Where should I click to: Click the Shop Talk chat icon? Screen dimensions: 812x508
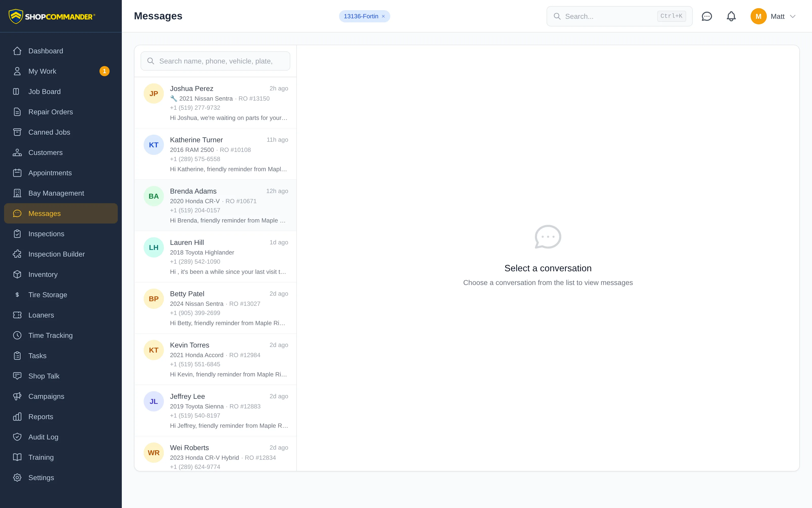pyautogui.click(x=17, y=376)
